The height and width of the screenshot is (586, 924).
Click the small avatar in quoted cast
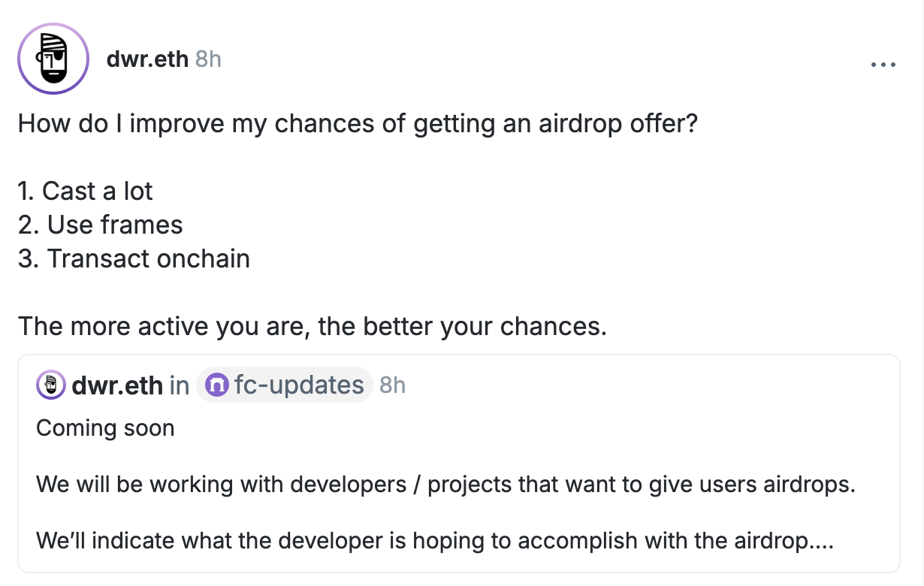pyautogui.click(x=51, y=385)
